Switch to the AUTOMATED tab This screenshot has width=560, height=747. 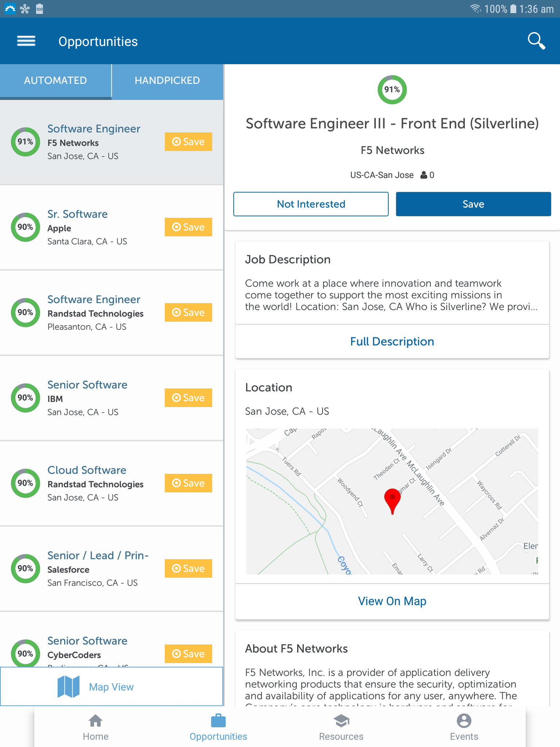click(x=55, y=81)
